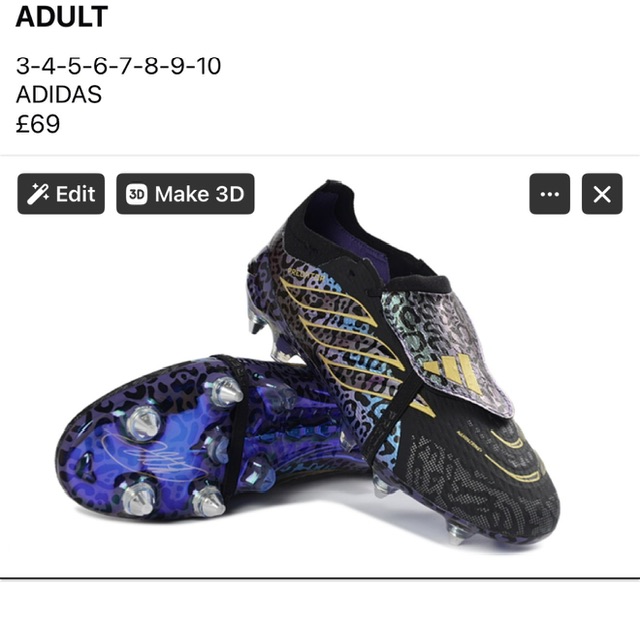The height and width of the screenshot is (638, 640).
Task: Click the gold Predator text near boot collar
Action: click(x=305, y=275)
